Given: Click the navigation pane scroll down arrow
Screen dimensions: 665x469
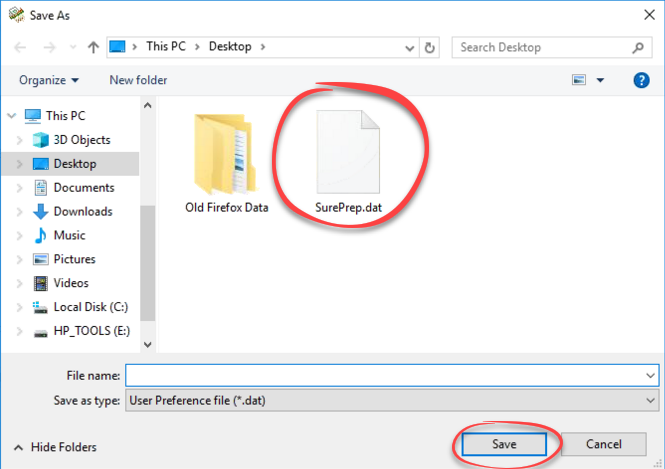Looking at the screenshot, I should (x=148, y=345).
